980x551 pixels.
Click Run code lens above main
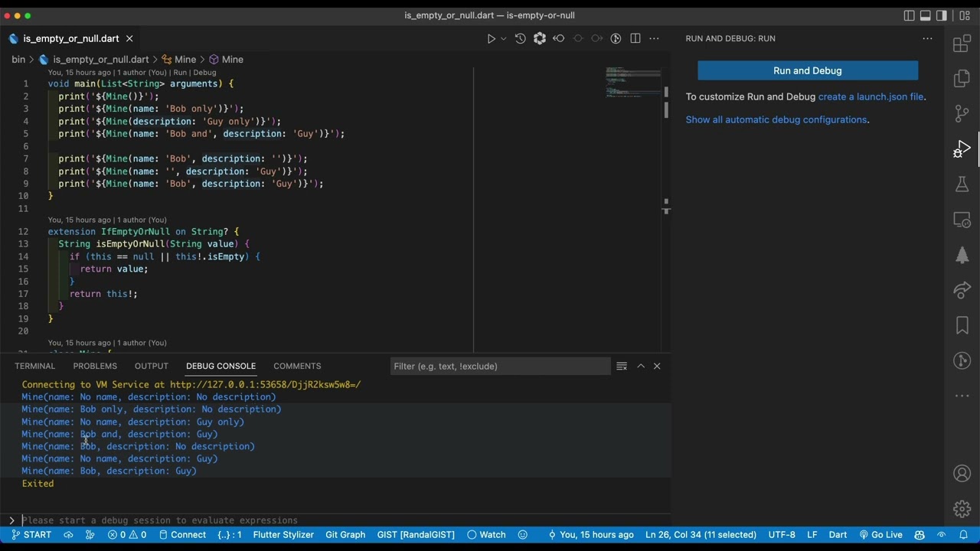180,73
